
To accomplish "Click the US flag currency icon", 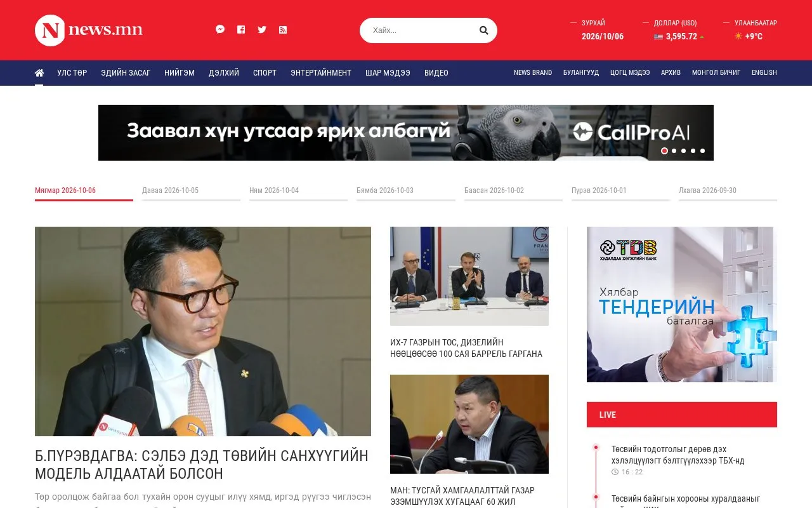I will pos(658,37).
